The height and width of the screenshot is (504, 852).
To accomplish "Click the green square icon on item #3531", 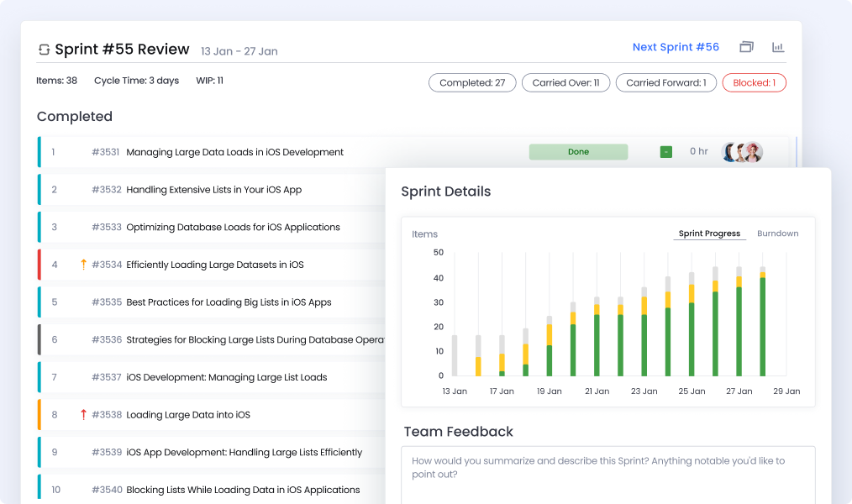I will [x=665, y=152].
